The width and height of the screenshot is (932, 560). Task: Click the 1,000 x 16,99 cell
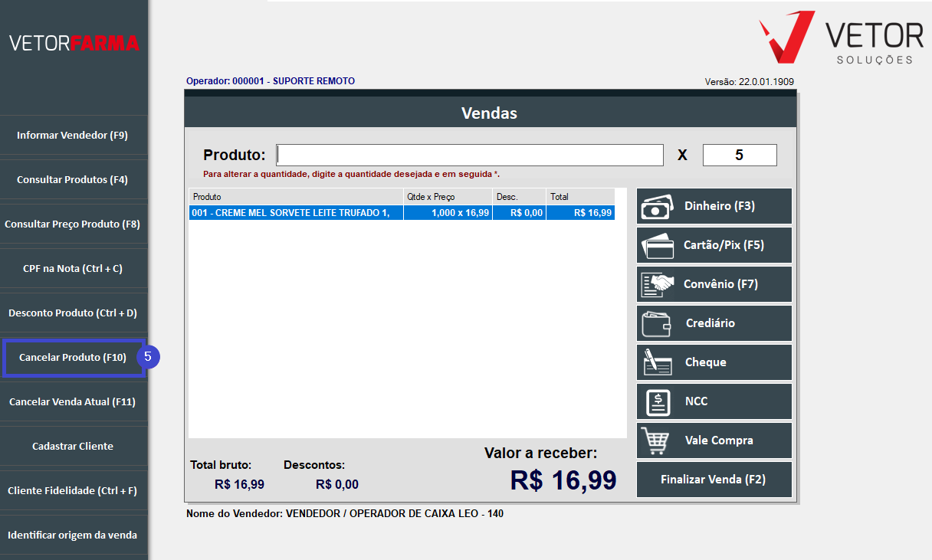tap(448, 213)
